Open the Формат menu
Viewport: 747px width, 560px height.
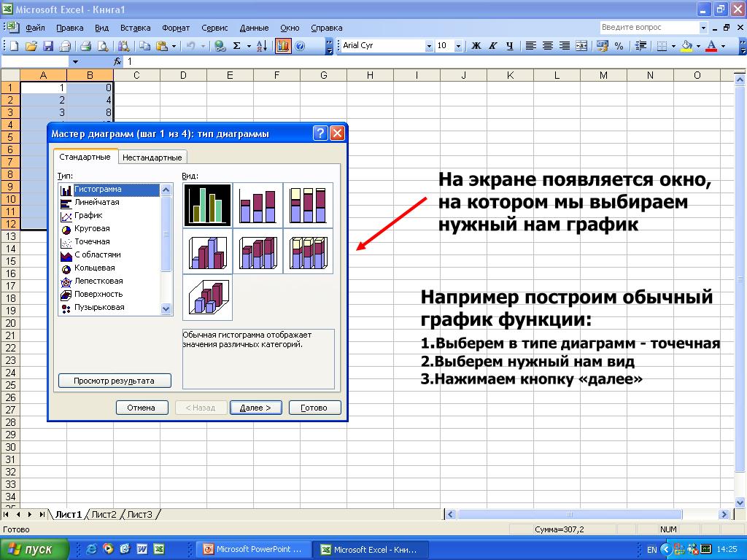(x=176, y=28)
